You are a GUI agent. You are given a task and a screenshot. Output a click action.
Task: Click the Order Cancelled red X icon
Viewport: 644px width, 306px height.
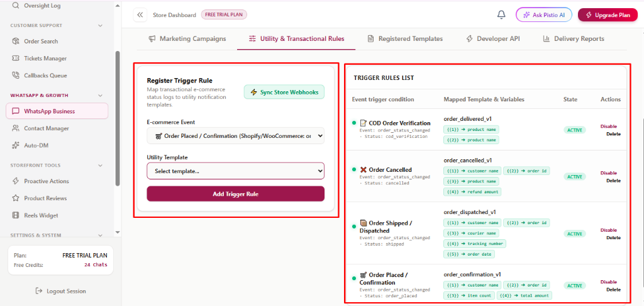pos(364,169)
